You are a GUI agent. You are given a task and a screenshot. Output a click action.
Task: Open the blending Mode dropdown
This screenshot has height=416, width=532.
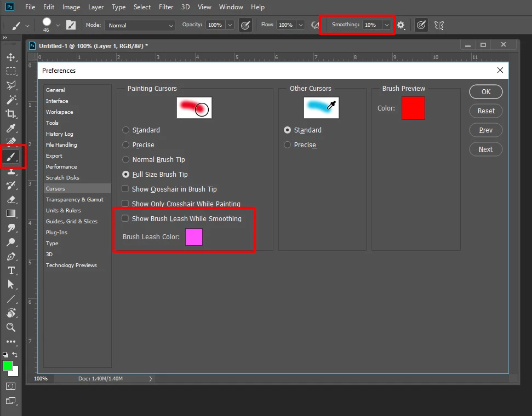pos(140,25)
